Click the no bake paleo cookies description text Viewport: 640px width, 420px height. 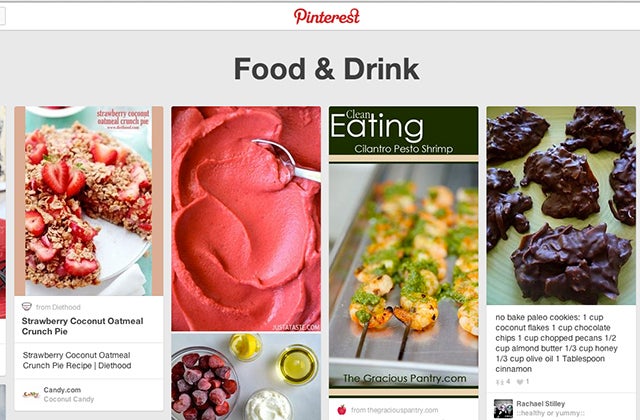coord(556,343)
